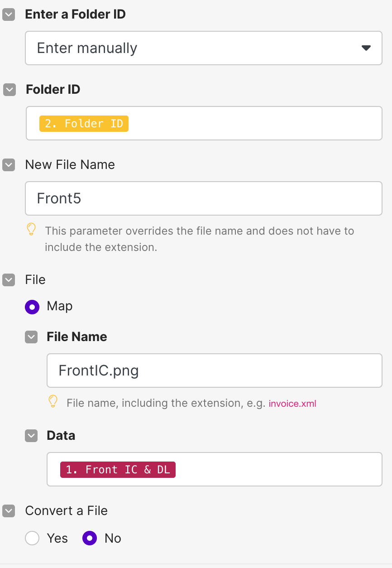Open the "Enter manually" dropdown
The width and height of the screenshot is (392, 568).
point(204,48)
